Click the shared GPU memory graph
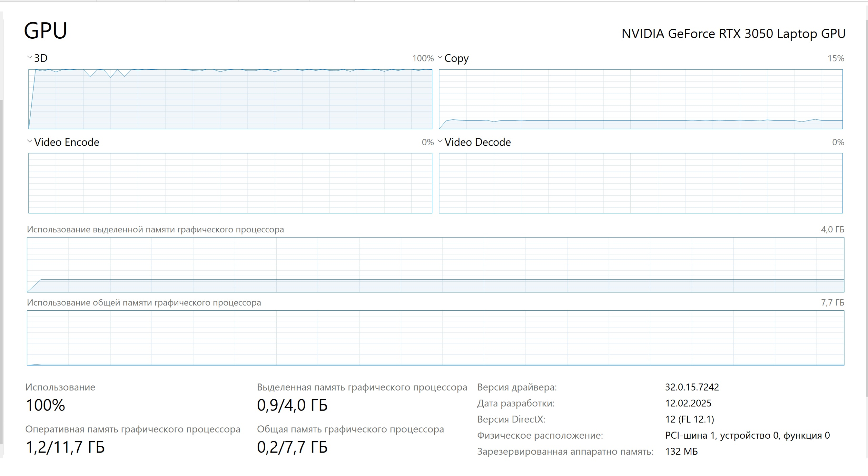Screen dimensions: 868x476 (x=435, y=338)
